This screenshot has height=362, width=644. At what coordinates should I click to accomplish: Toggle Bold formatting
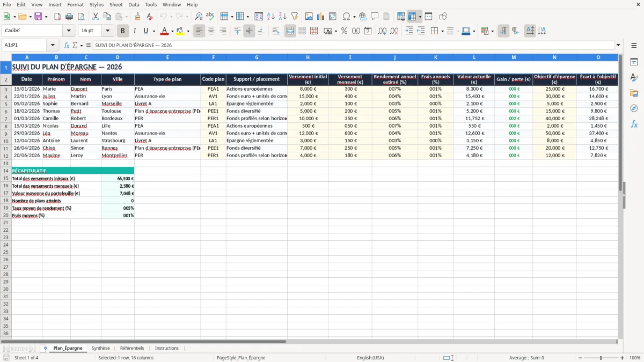pyautogui.click(x=122, y=31)
